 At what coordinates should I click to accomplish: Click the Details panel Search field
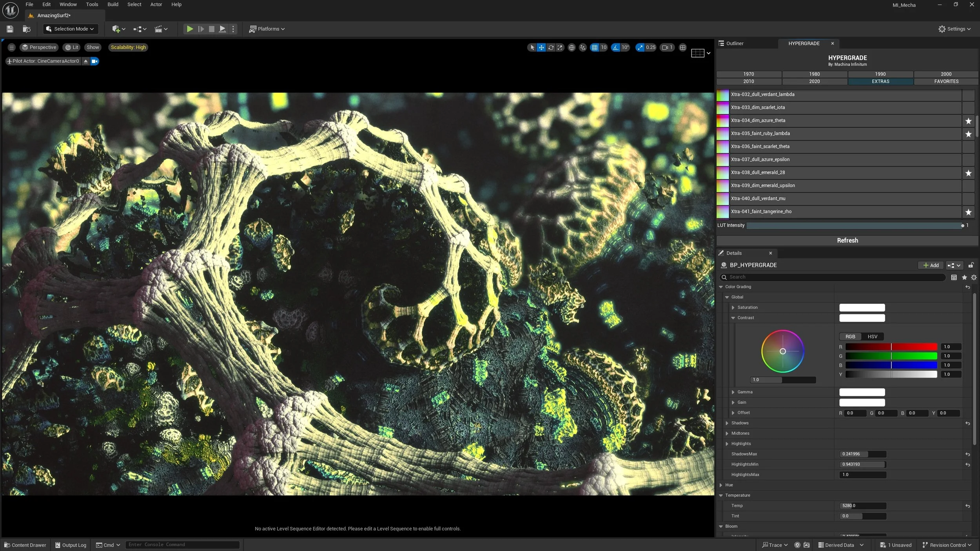pos(835,277)
